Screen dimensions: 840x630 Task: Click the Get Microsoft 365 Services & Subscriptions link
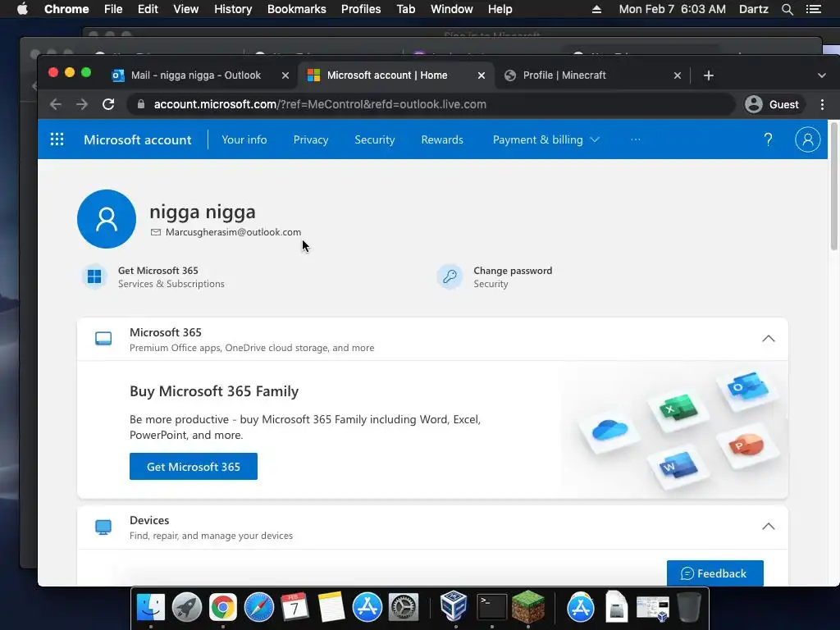click(x=171, y=277)
